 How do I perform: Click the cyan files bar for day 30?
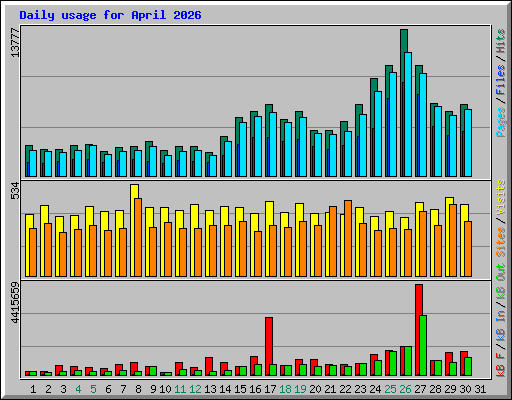[468, 143]
